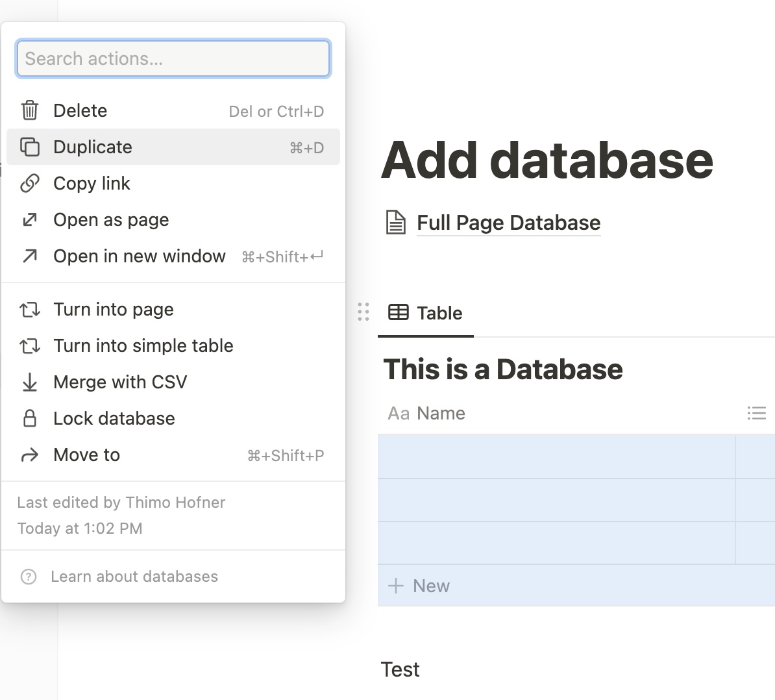Focus the Search actions input field

coord(173,59)
